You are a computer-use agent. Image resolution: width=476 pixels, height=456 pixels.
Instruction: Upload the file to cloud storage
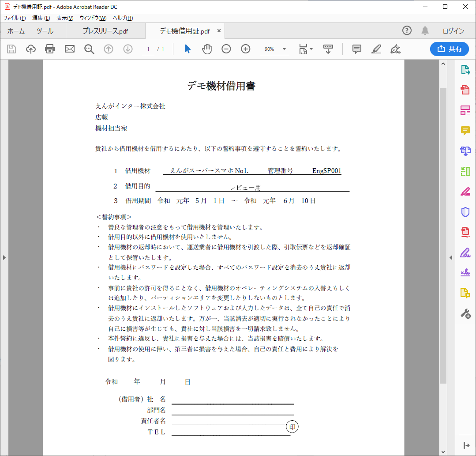(31, 49)
